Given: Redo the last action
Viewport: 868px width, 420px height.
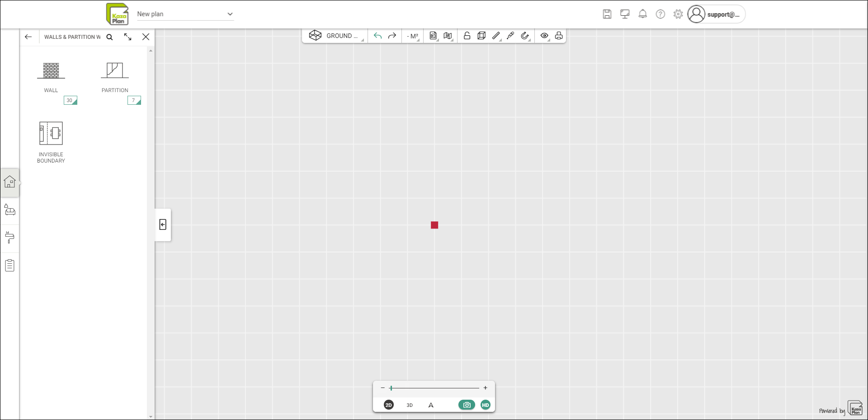Looking at the screenshot, I should coord(392,36).
